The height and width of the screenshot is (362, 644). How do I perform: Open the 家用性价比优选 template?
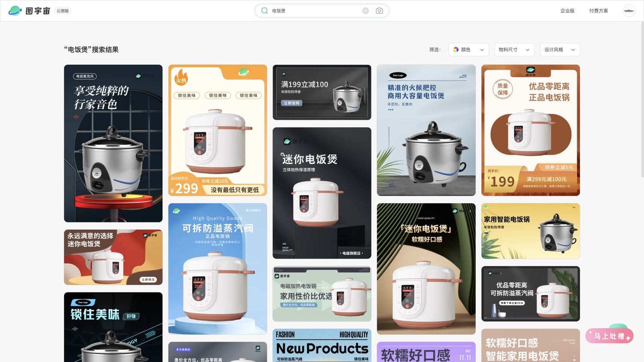click(x=322, y=294)
